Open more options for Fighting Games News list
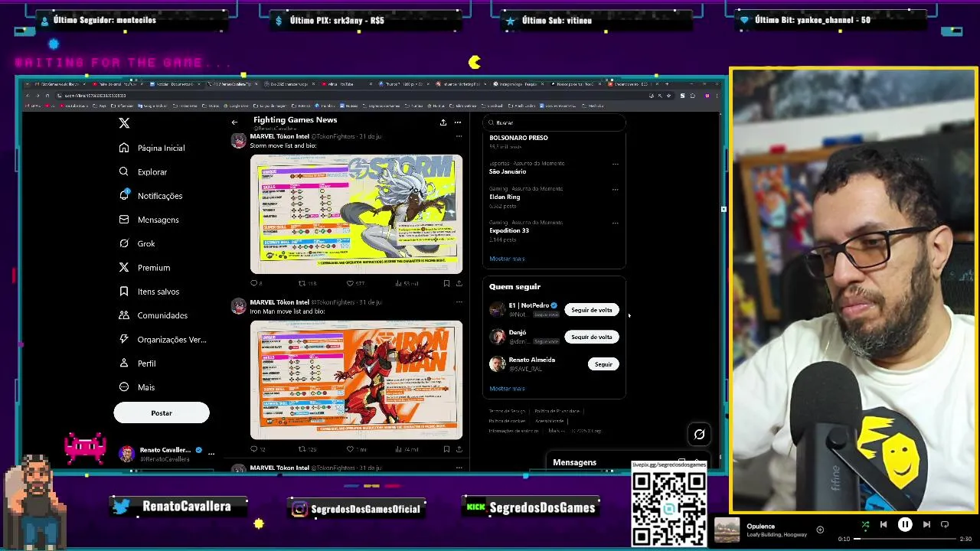Screen dimensions: 980x551 coord(458,122)
